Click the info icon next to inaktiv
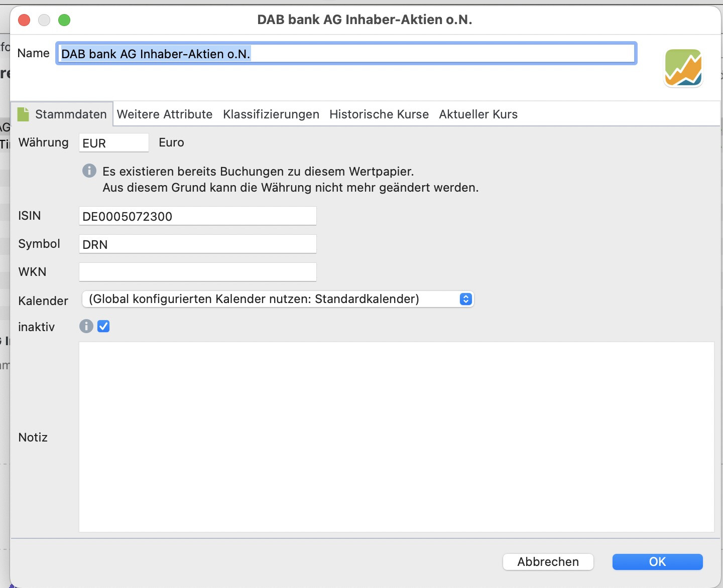Screen dimensions: 723x588 click(x=86, y=326)
